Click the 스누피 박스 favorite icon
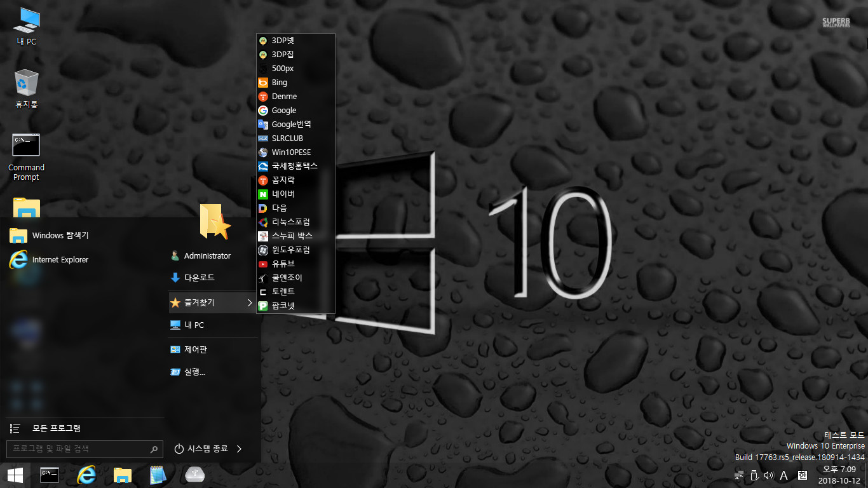The height and width of the screenshot is (488, 868). click(x=263, y=236)
